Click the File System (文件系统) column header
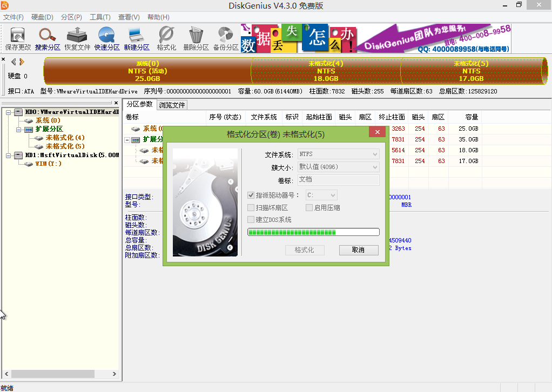This screenshot has width=552, height=392. pos(264,117)
